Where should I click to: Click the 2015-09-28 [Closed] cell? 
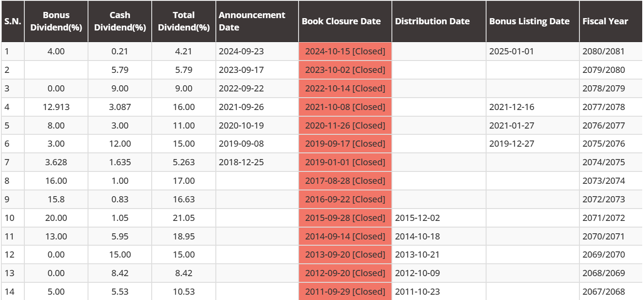[x=345, y=218]
